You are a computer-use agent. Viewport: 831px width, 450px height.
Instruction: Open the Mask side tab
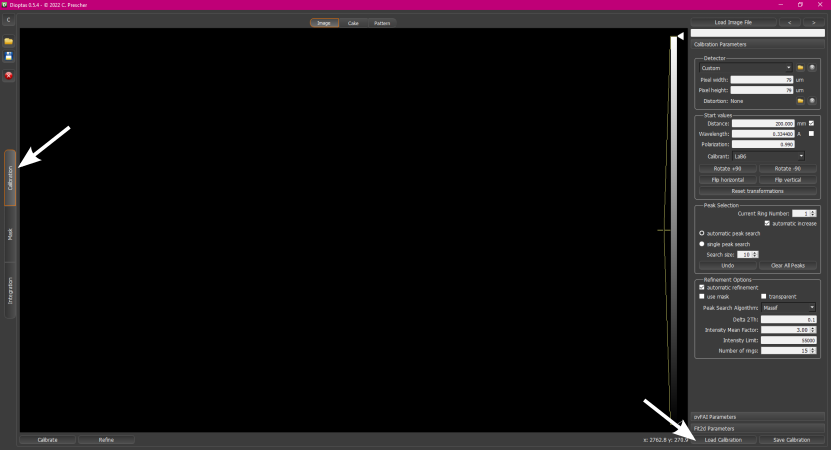click(10, 234)
